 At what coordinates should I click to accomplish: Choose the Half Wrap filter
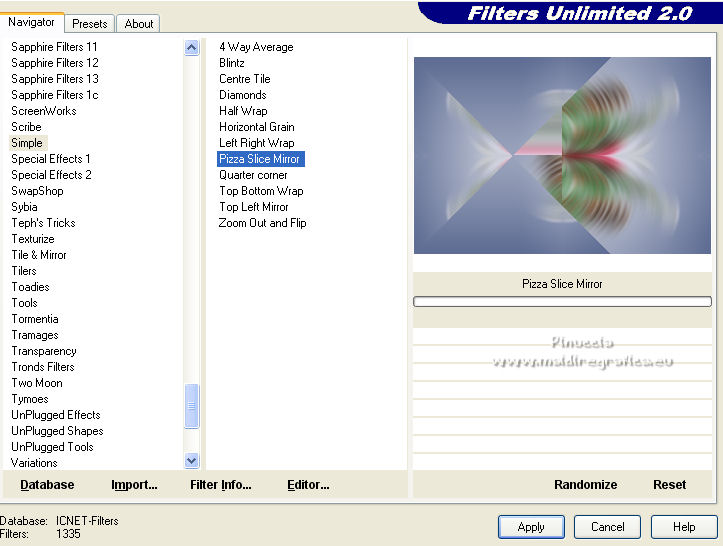point(243,111)
